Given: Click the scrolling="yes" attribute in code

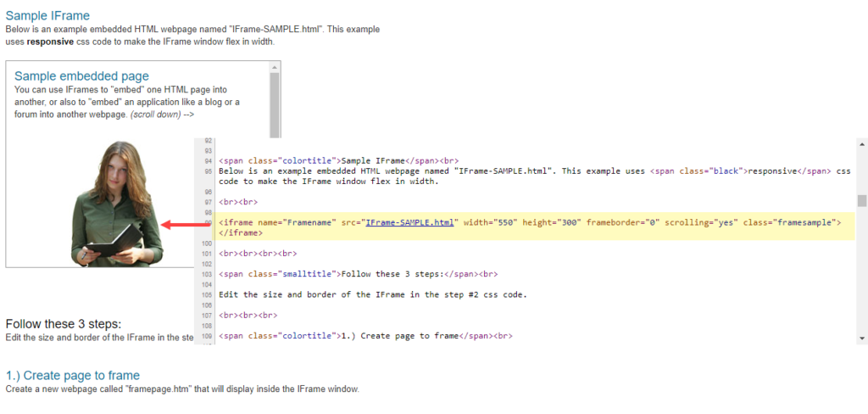Looking at the screenshot, I should (x=701, y=222).
